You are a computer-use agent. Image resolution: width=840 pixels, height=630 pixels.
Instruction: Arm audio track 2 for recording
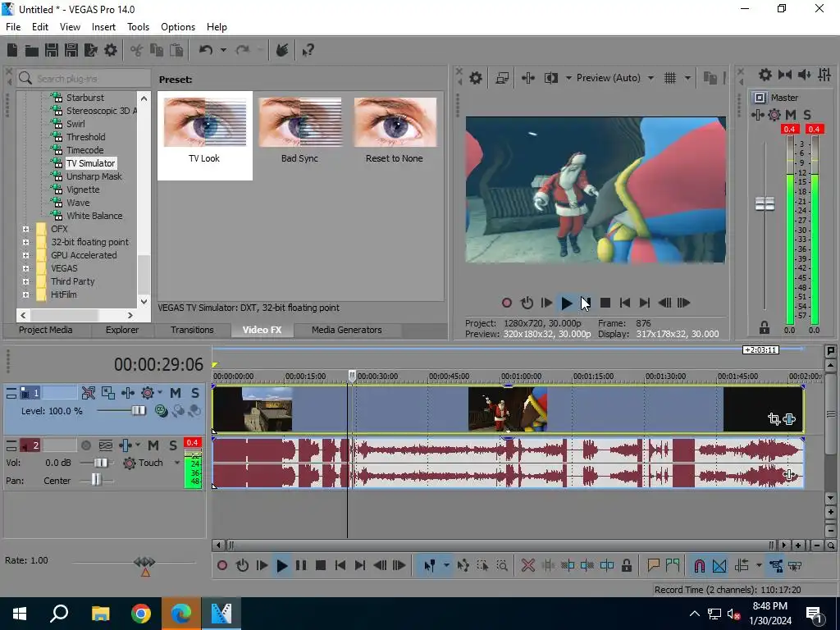85,445
